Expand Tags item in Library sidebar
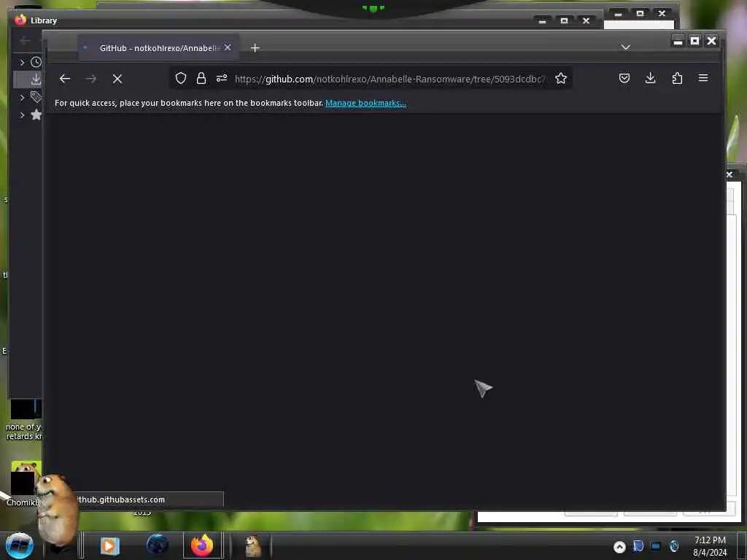The width and height of the screenshot is (747, 560). 22,98
